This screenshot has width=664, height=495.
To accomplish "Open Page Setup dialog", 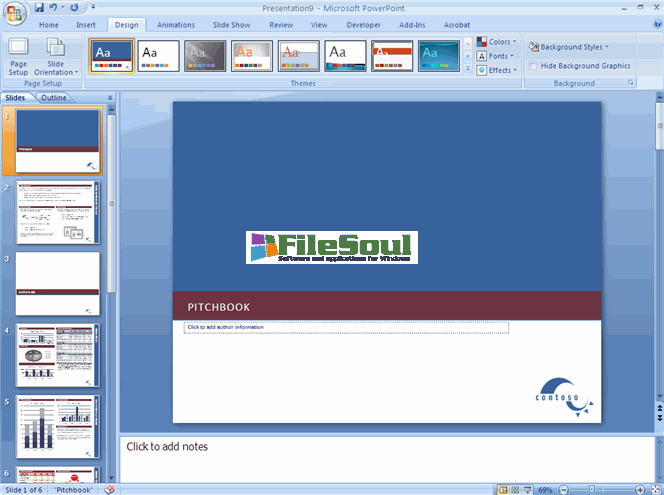I will coord(18,56).
